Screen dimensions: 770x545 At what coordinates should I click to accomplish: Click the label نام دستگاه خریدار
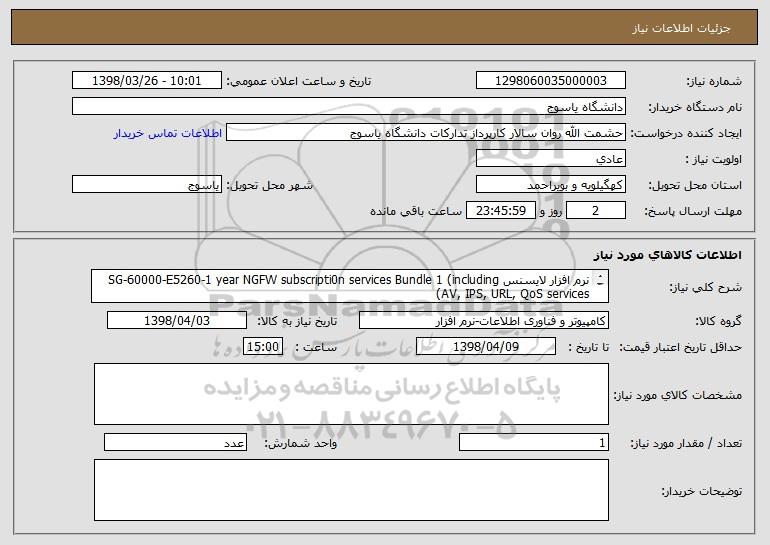pos(695,107)
